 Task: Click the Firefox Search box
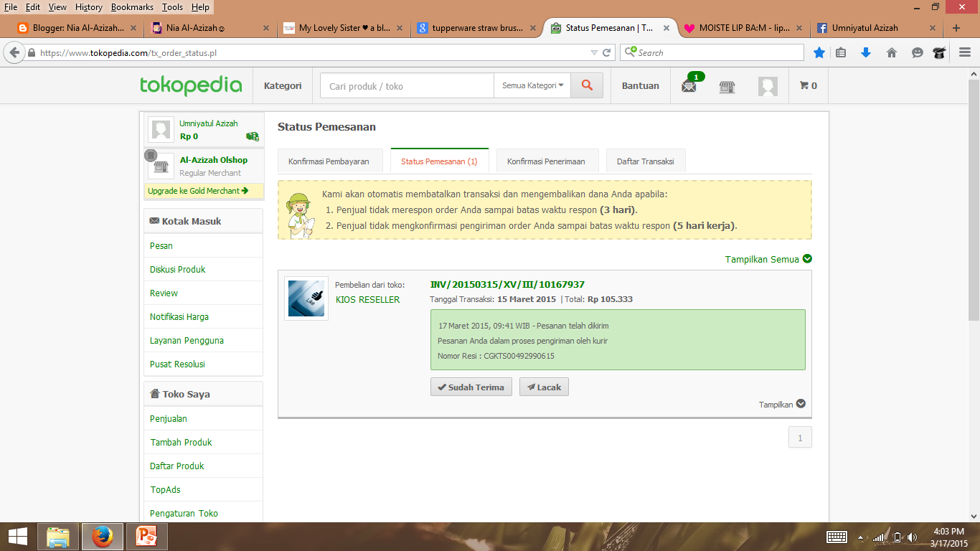[x=712, y=52]
